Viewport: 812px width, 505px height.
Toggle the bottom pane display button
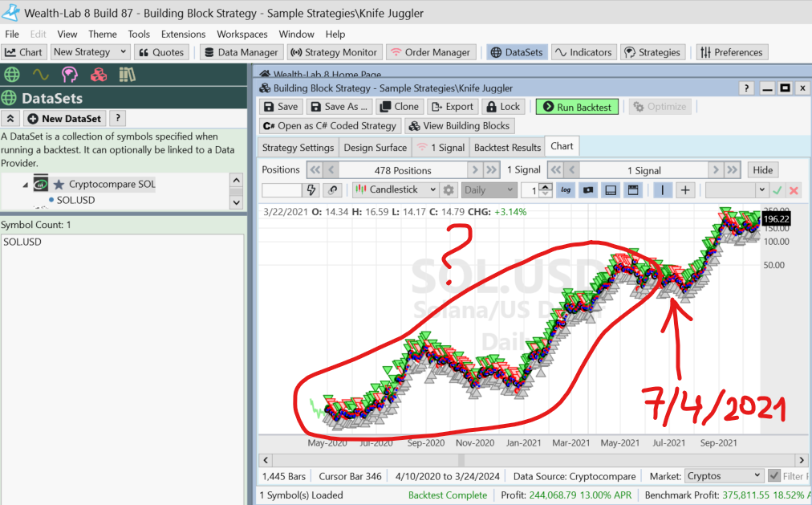(x=611, y=190)
